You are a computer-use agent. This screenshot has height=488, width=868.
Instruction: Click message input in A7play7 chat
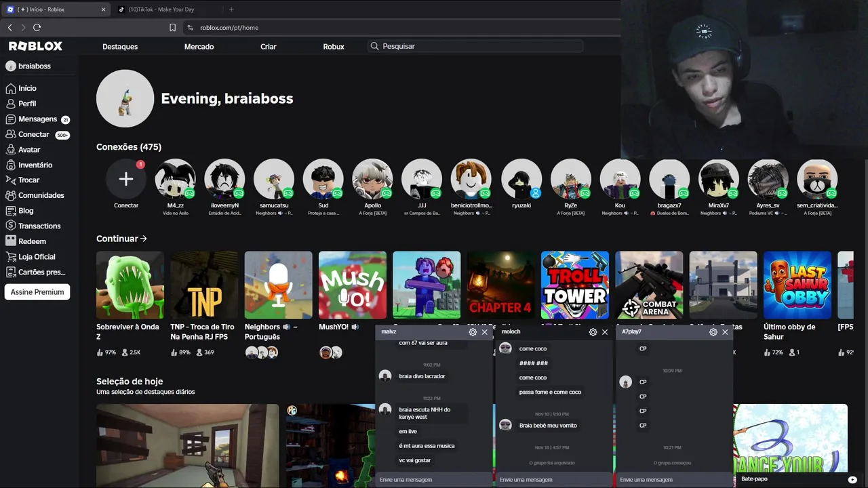675,480
